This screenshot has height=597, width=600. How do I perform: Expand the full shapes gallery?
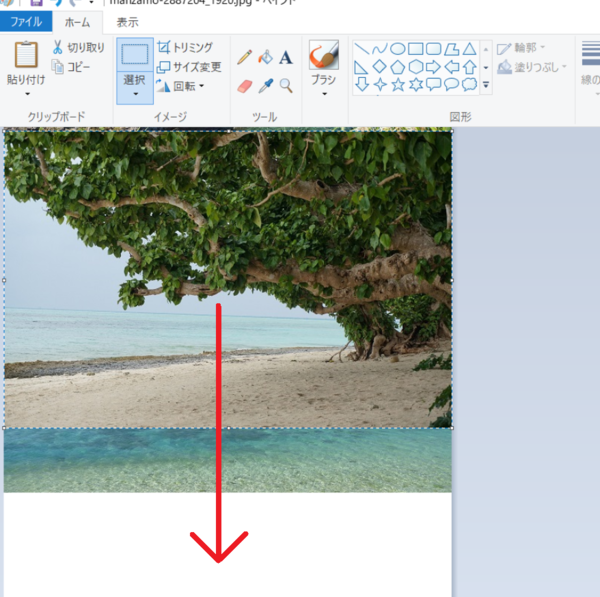pos(486,85)
